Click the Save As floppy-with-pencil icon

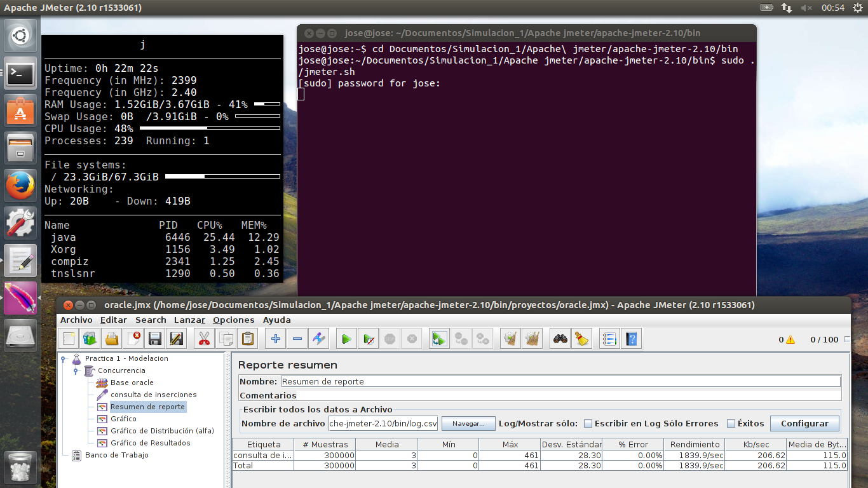pos(177,339)
